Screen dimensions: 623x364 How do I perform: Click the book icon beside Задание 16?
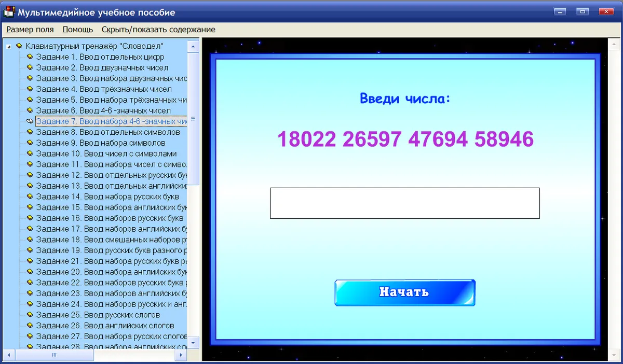pos(30,218)
